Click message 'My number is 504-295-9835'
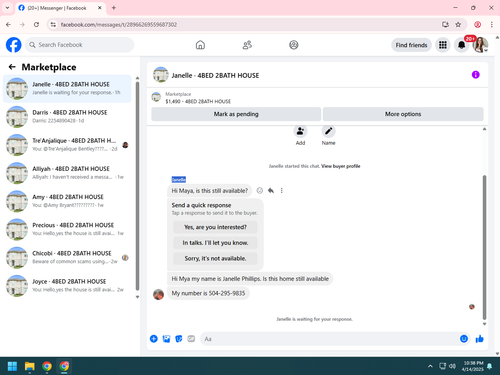 208,293
